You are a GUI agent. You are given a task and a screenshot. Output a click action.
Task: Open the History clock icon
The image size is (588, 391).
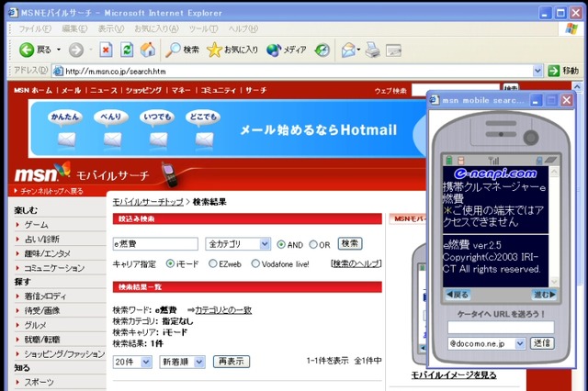click(x=322, y=50)
